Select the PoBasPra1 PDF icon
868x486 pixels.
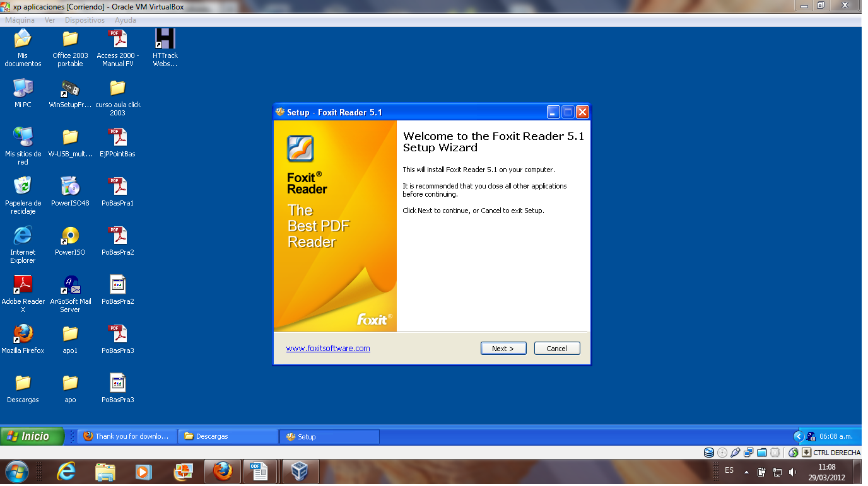point(118,192)
